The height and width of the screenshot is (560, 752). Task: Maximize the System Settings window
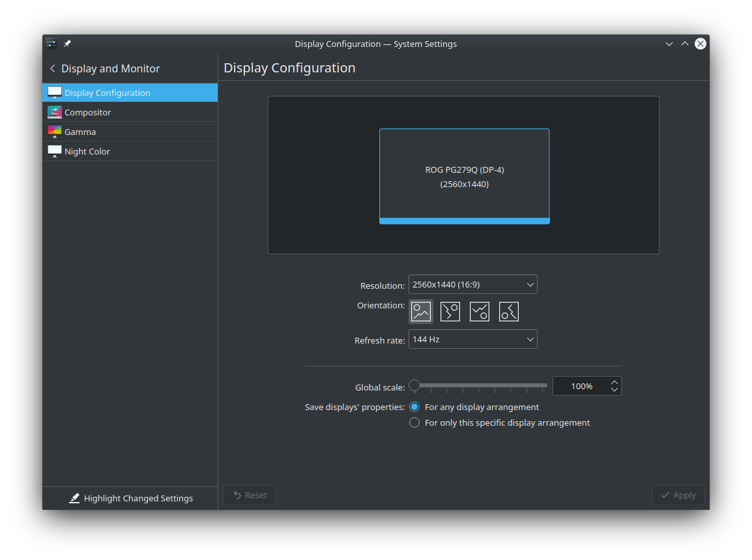[x=685, y=44]
